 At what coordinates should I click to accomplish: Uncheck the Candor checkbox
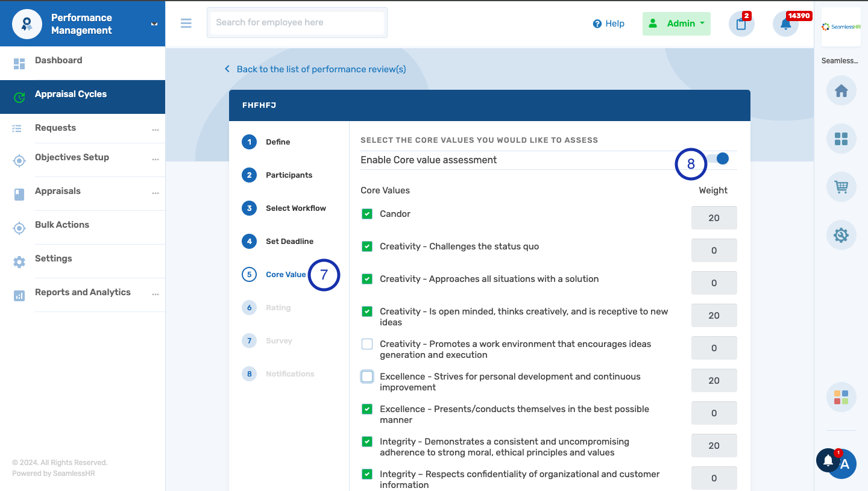pos(367,214)
